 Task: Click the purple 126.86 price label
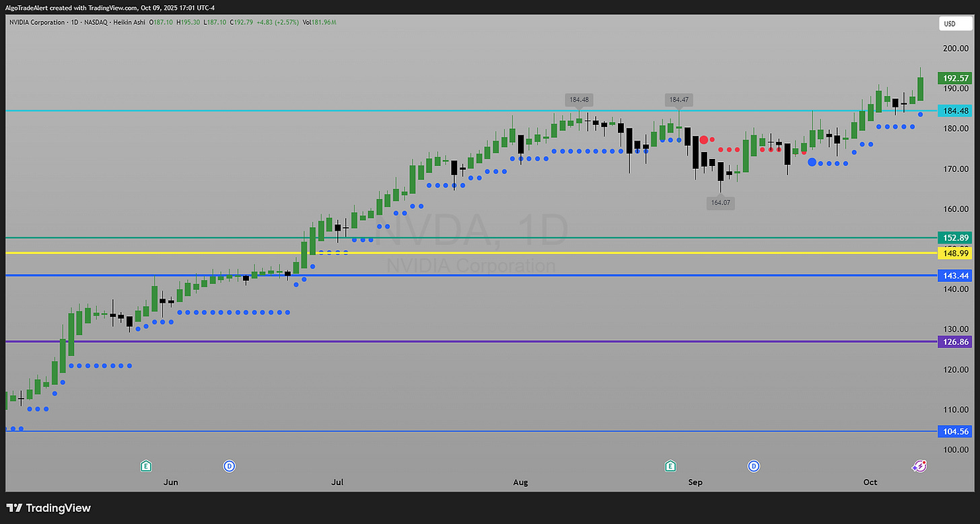coord(956,342)
